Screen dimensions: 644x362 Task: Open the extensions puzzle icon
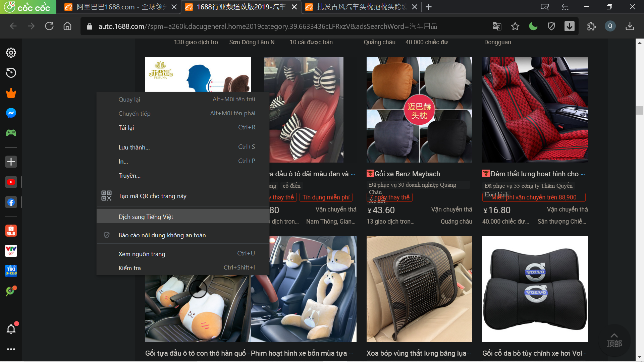click(x=592, y=26)
